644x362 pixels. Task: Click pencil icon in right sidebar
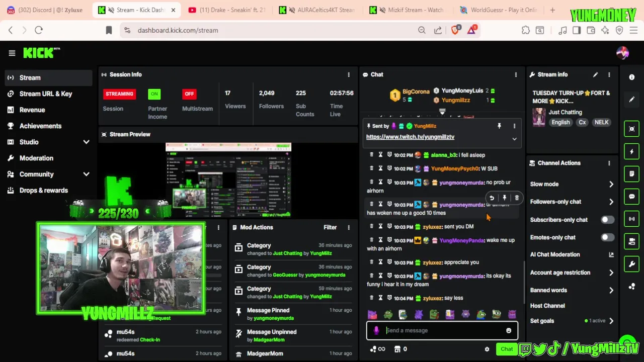click(x=632, y=100)
